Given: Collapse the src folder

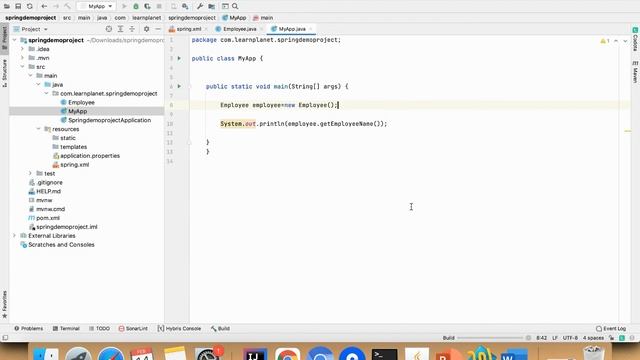Looking at the screenshot, I should pos(23,67).
